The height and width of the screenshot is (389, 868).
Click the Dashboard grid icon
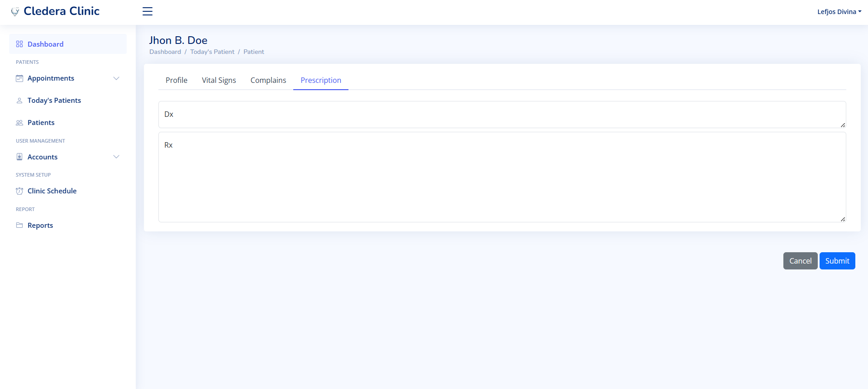coord(19,44)
